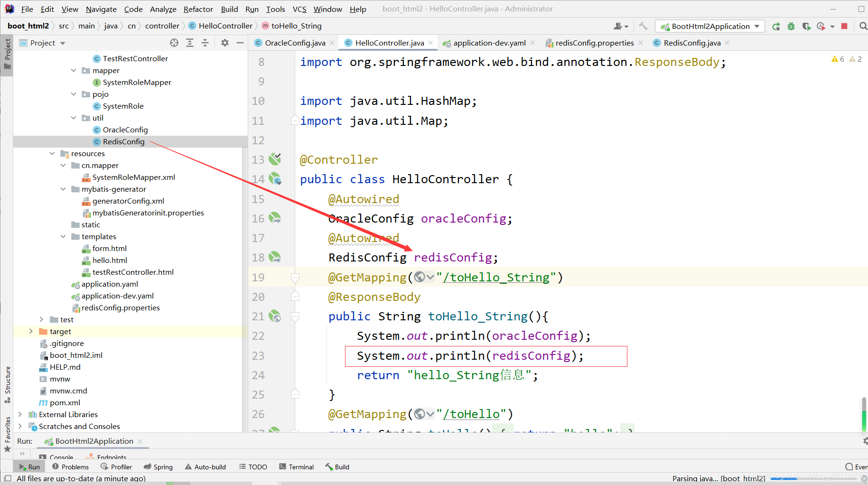
Task: Click the autowired gutter icon on line 18
Action: (275, 257)
